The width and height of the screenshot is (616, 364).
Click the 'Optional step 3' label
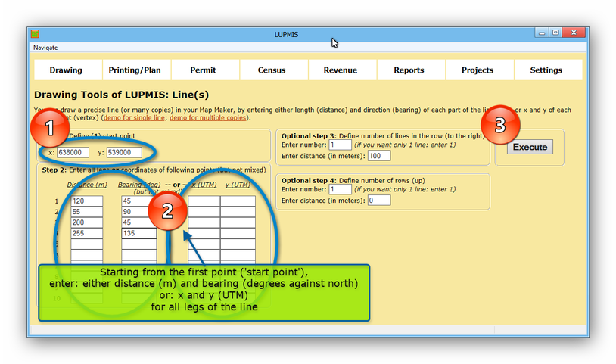coord(309,136)
